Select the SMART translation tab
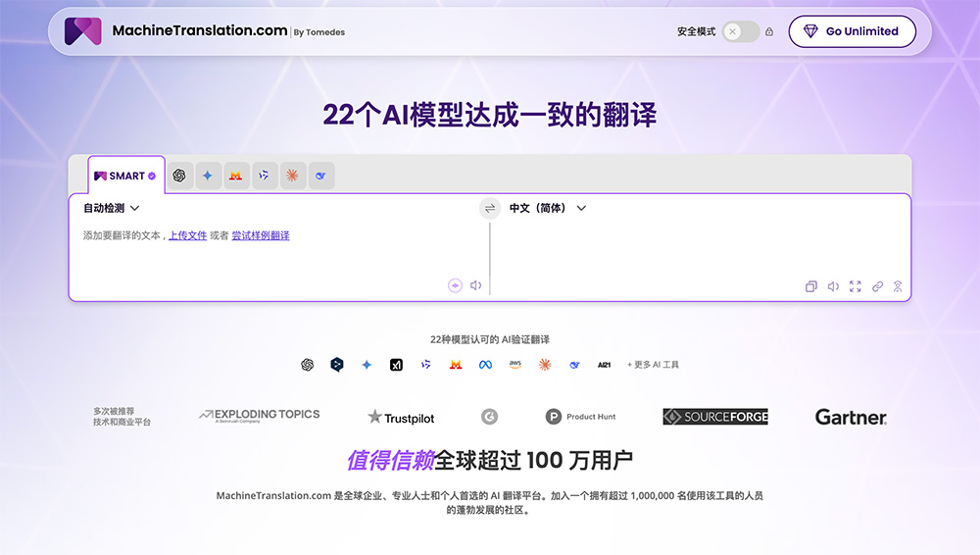This screenshot has height=555, width=980. point(125,176)
